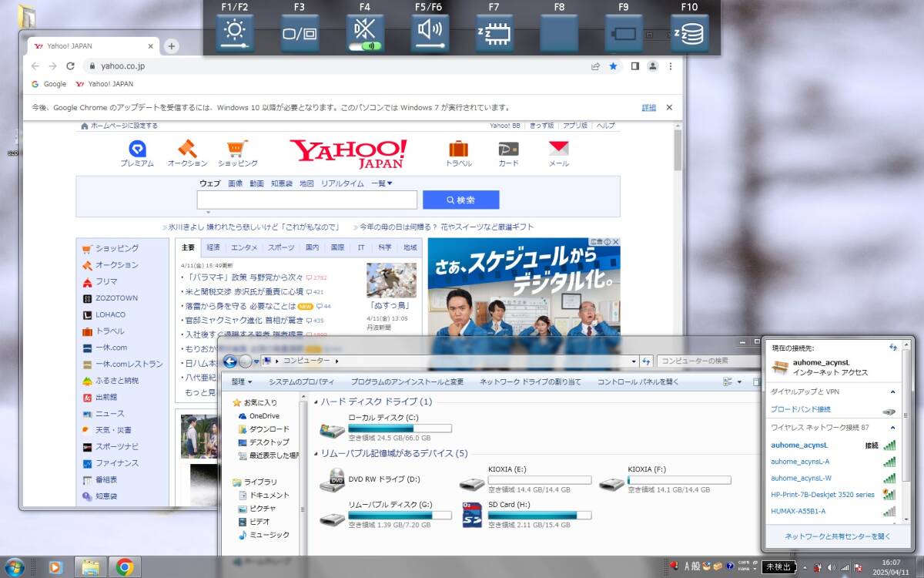Click プログラムのアンインストールと変更 in Explorer
Image resolution: width=924 pixels, height=578 pixels.
407,381
